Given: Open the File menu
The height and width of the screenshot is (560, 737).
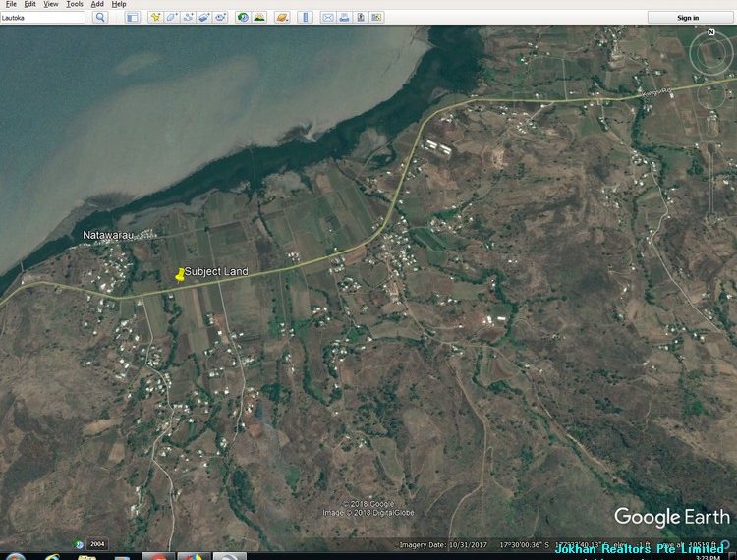Looking at the screenshot, I should [x=11, y=4].
